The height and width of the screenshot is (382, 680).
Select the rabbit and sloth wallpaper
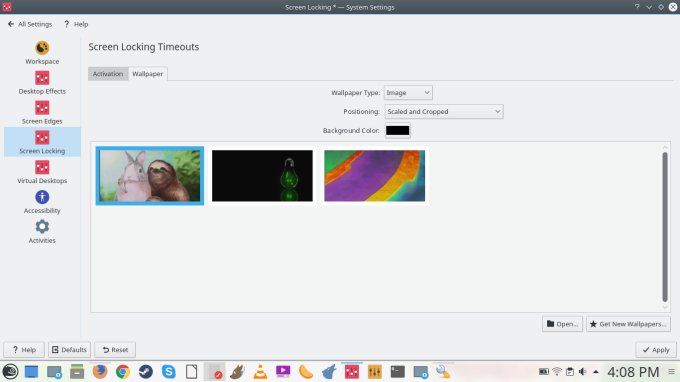pyautogui.click(x=150, y=176)
